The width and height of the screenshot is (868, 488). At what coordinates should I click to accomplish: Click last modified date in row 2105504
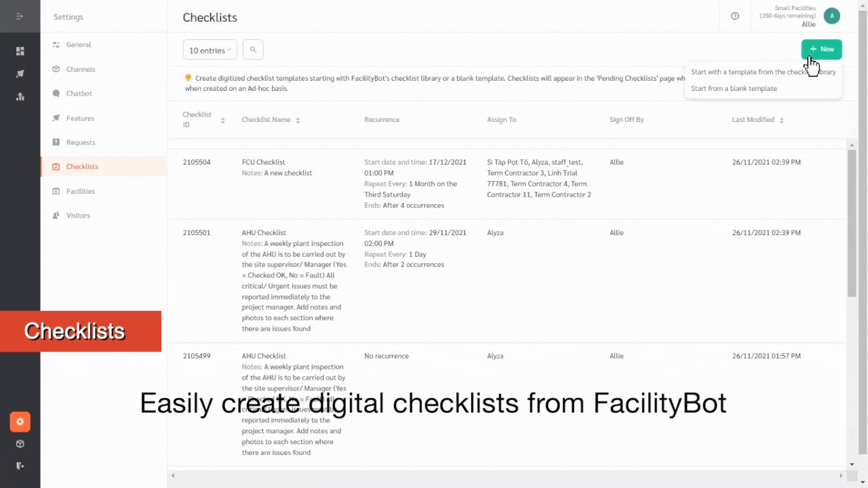766,163
